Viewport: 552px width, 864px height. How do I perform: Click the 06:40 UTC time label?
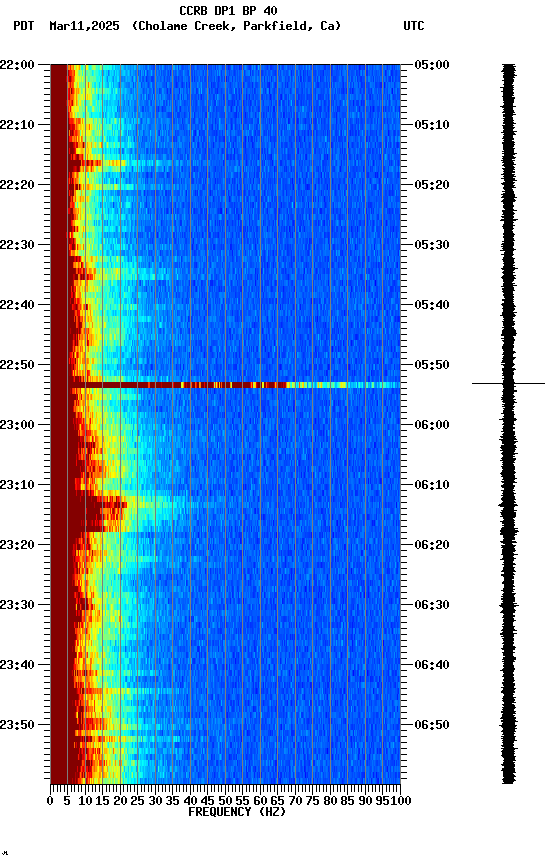pyautogui.click(x=432, y=666)
